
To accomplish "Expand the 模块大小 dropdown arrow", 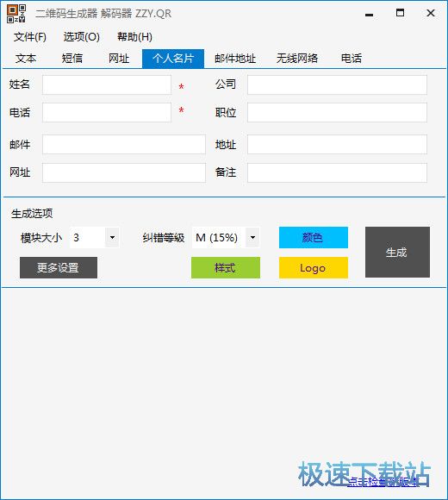I will point(112,237).
